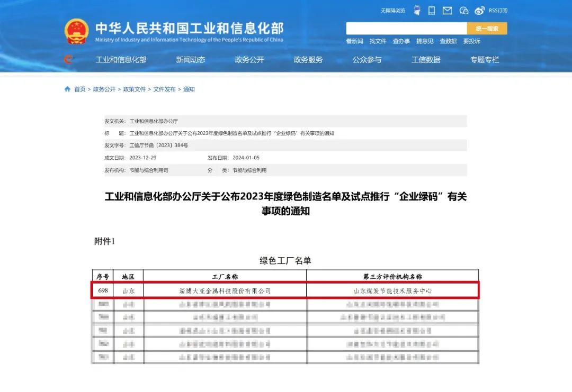Click the home icon in breadcrumb
Viewport: 572px width, 392px height.
tap(67, 89)
